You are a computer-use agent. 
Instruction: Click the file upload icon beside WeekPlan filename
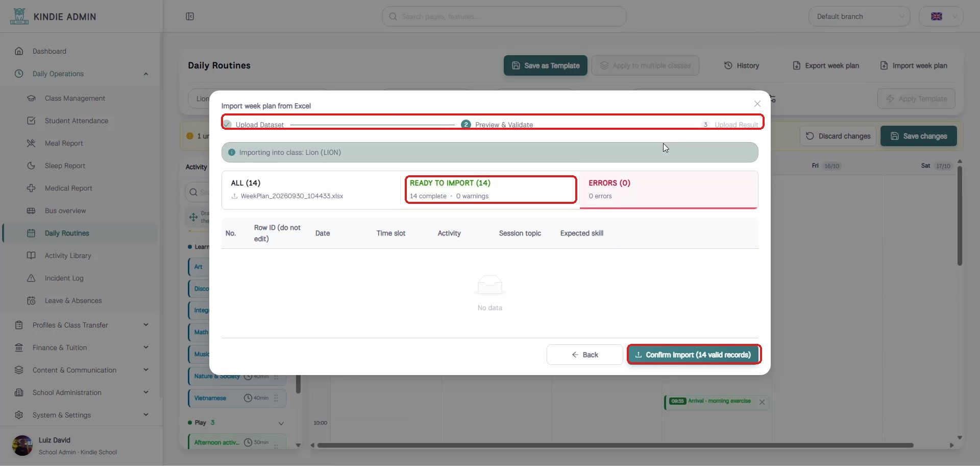pyautogui.click(x=234, y=196)
